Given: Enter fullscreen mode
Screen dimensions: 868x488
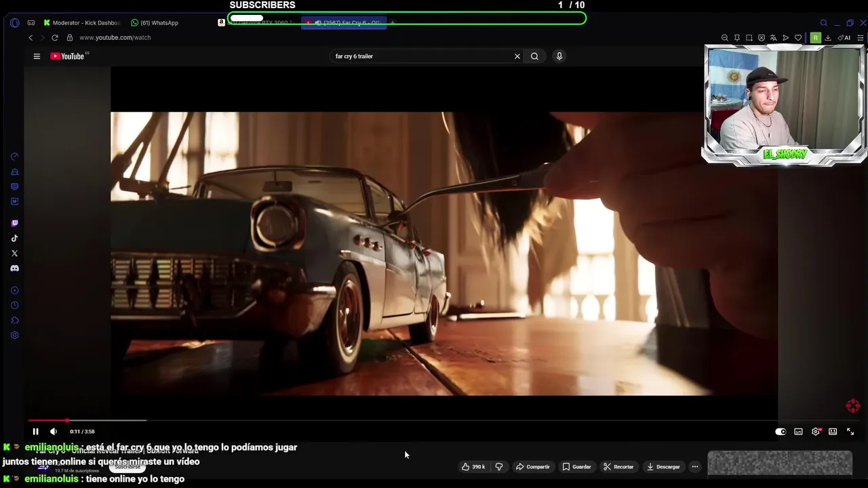Looking at the screenshot, I should tap(850, 432).
